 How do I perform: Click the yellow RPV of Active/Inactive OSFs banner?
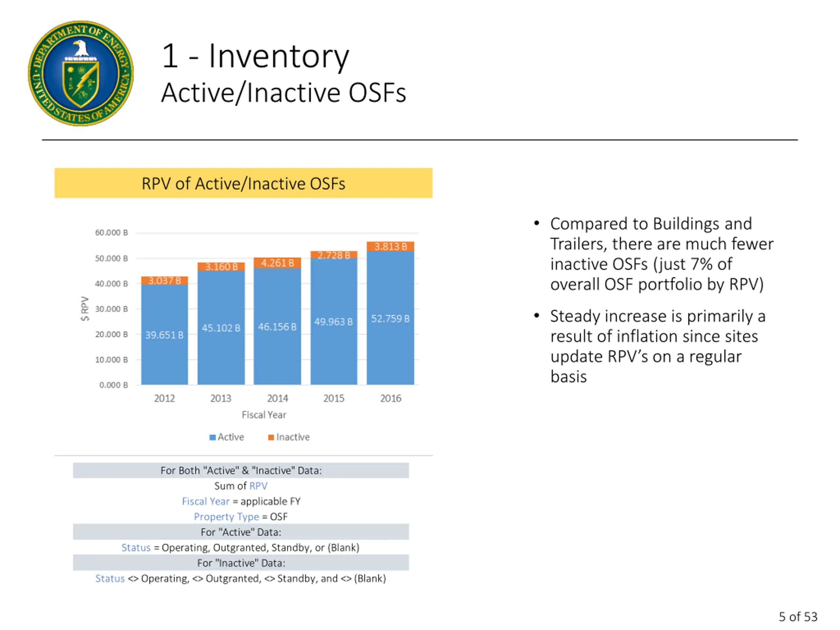click(x=243, y=183)
